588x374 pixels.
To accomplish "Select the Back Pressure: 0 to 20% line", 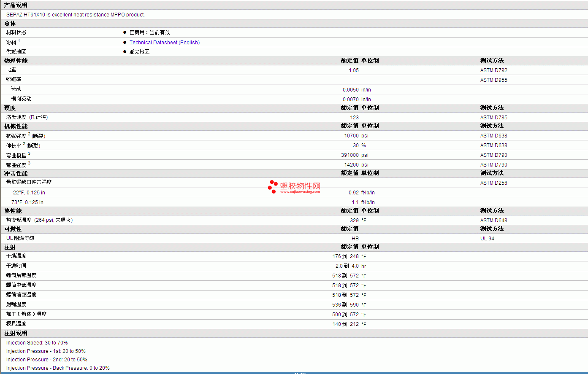I will coord(58,368).
